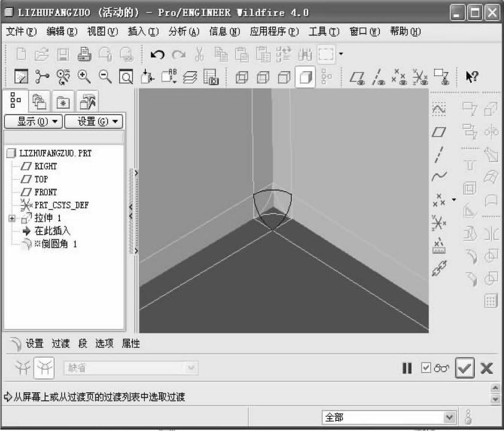504x431 pixels.
Task: Open the 选项 dashboard panel
Action: pos(104,343)
